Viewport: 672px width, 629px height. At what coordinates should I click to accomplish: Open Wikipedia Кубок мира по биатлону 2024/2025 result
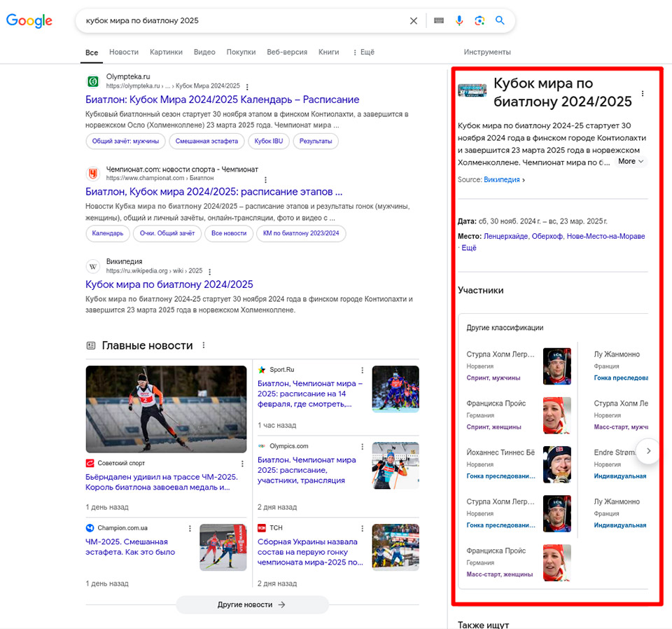pyautogui.click(x=169, y=284)
